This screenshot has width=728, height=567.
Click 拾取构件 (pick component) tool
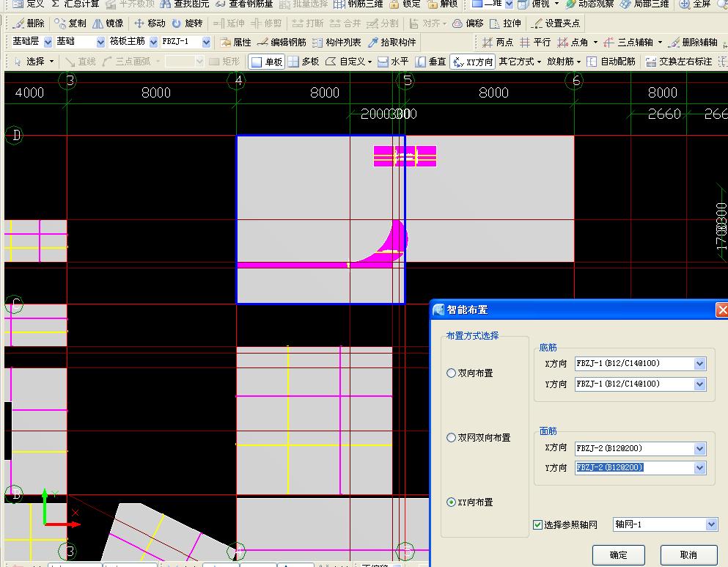click(x=391, y=43)
